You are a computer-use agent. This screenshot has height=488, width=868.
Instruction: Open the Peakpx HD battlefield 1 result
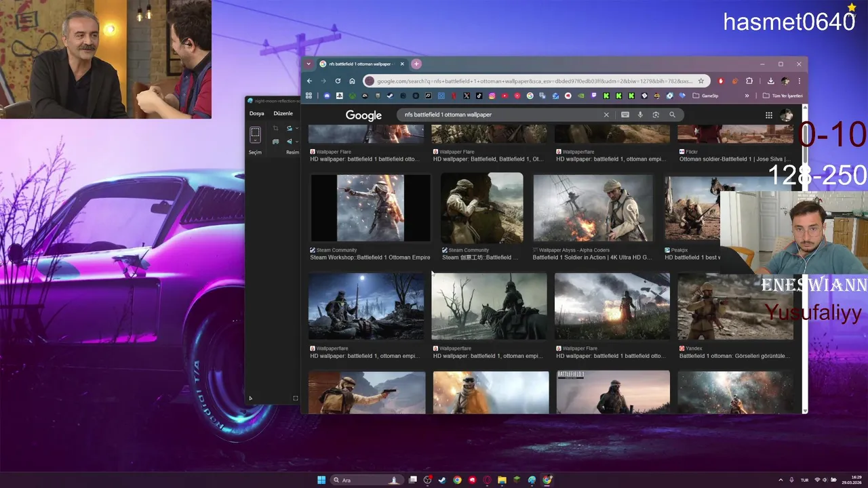[x=692, y=258]
